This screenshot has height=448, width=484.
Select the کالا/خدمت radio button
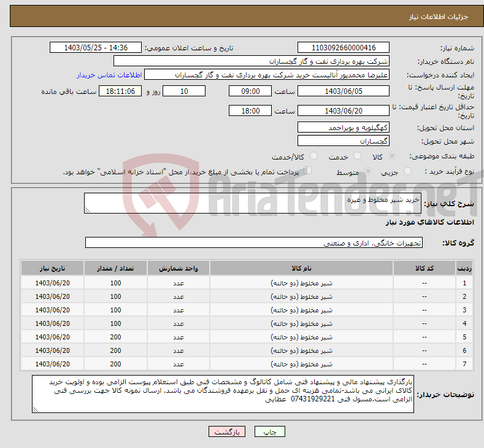(313, 156)
